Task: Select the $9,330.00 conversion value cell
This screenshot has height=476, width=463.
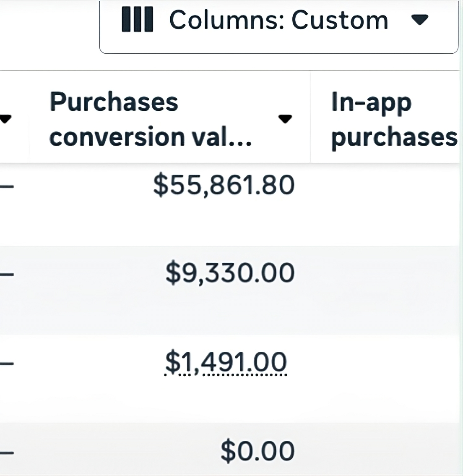Action: (x=230, y=273)
